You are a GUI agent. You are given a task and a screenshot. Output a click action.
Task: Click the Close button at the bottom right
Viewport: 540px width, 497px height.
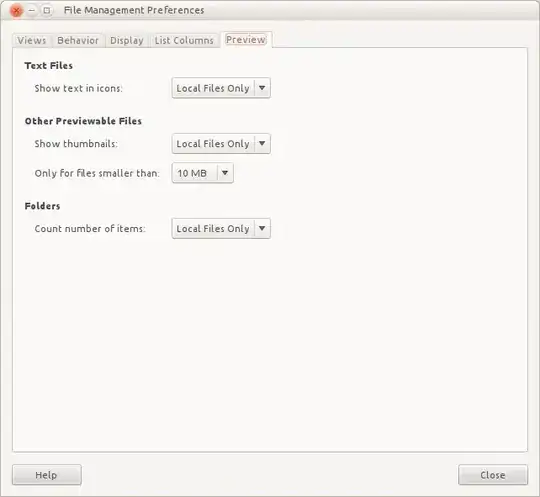493,475
